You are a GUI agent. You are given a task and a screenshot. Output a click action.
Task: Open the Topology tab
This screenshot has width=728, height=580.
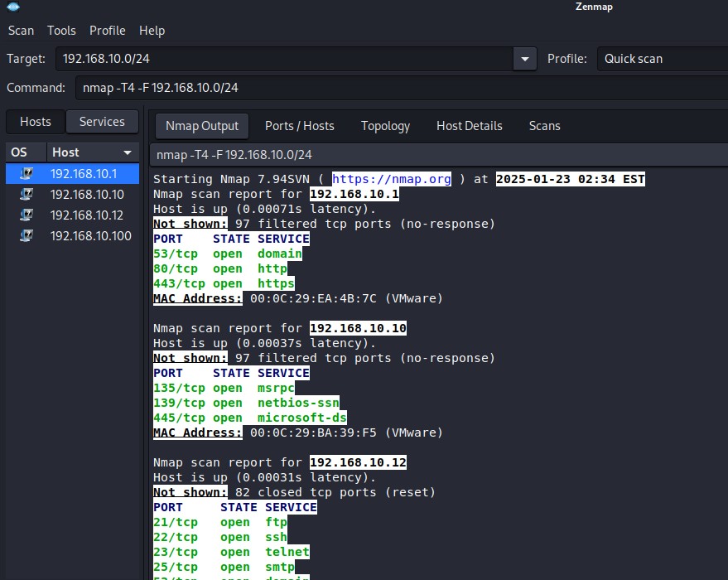coord(385,126)
